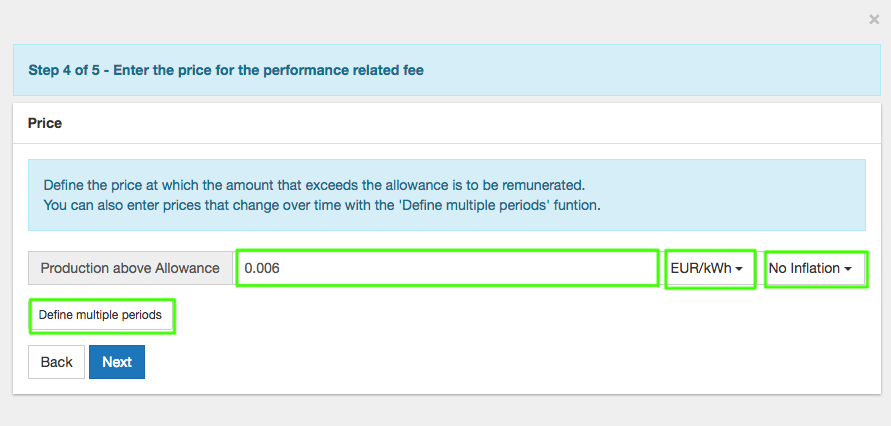This screenshot has height=426, width=891.
Task: Click the 'No Inflation' option text
Action: point(804,268)
